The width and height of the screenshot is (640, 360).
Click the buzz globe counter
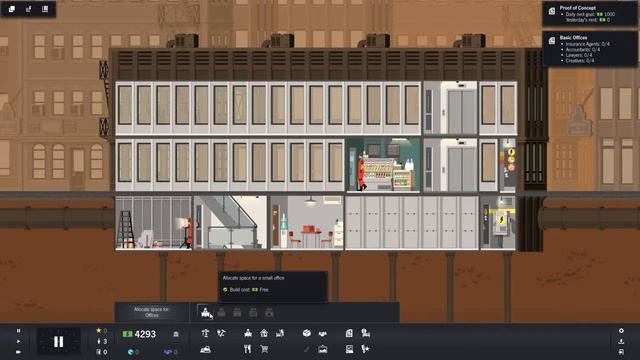[x=133, y=351]
